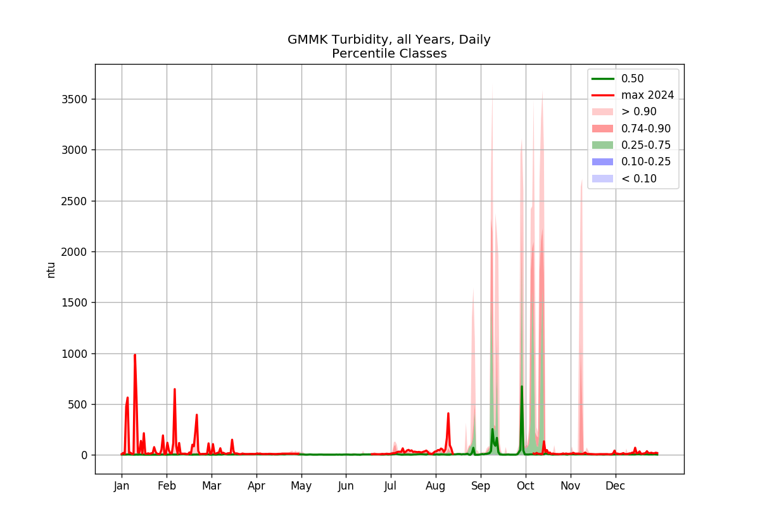Click the y-axis label 'ntu'
The width and height of the screenshot is (760, 532).
51,269
